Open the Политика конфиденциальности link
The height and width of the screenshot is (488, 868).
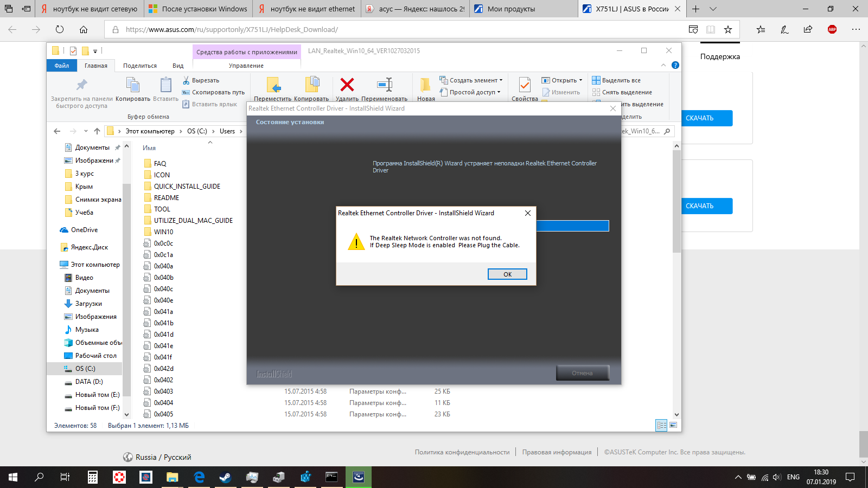[x=462, y=452]
